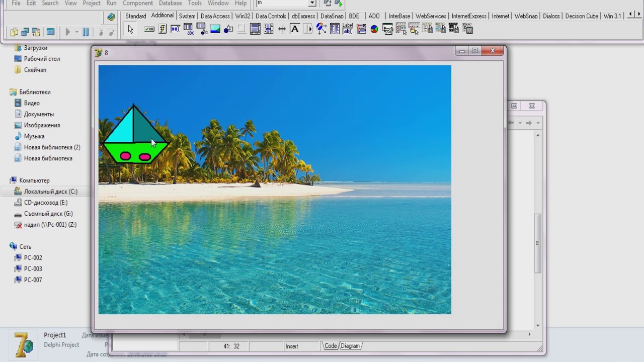Open the Run button dropdown arrow

(77, 32)
